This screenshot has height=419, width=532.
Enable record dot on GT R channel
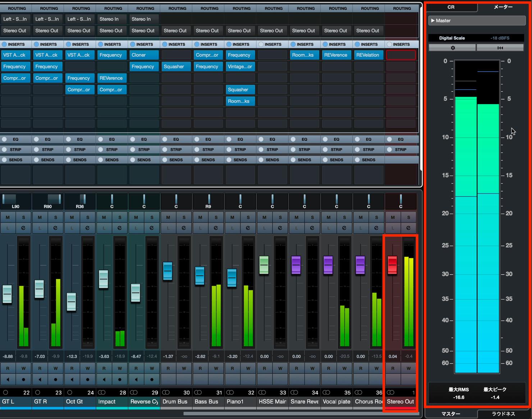coord(55,379)
